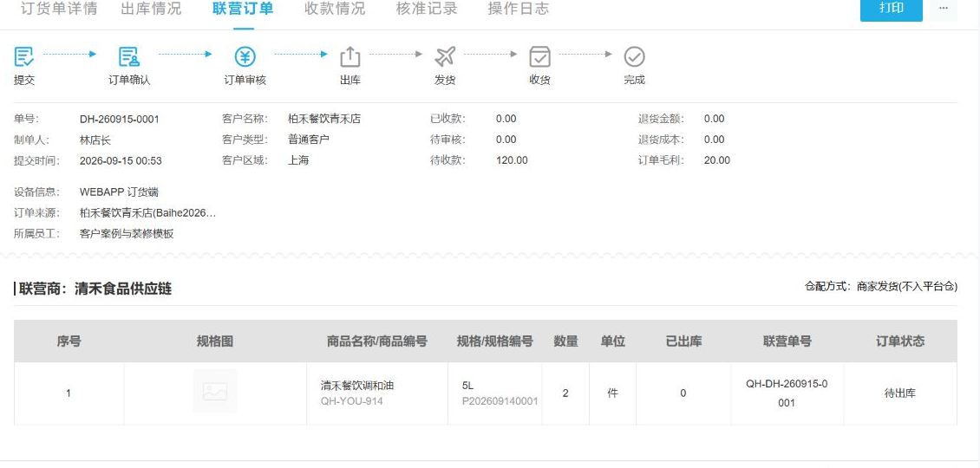The width and height of the screenshot is (980, 468).
Task: Click the truncated 订单来源 value
Action: (x=148, y=214)
